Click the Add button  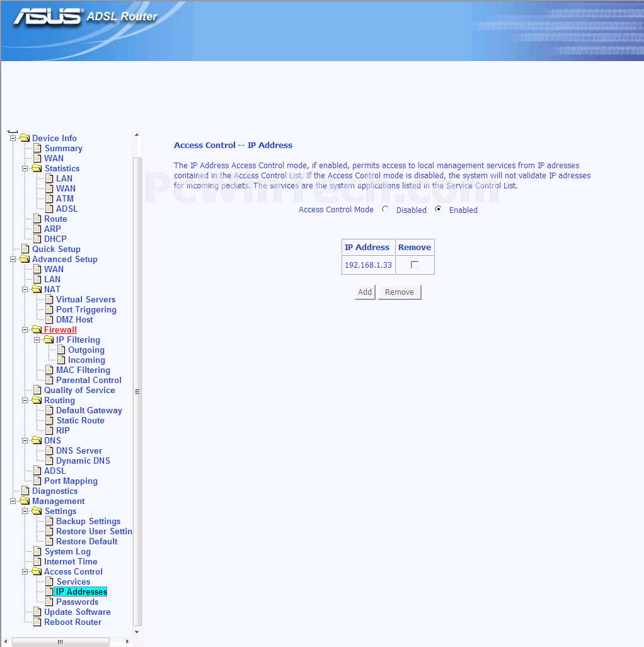(364, 292)
